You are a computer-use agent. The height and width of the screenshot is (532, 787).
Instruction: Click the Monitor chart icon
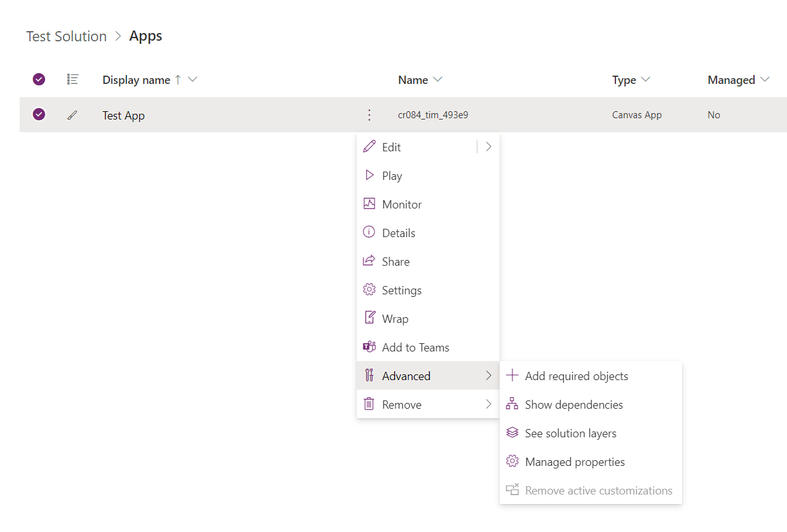coord(369,204)
